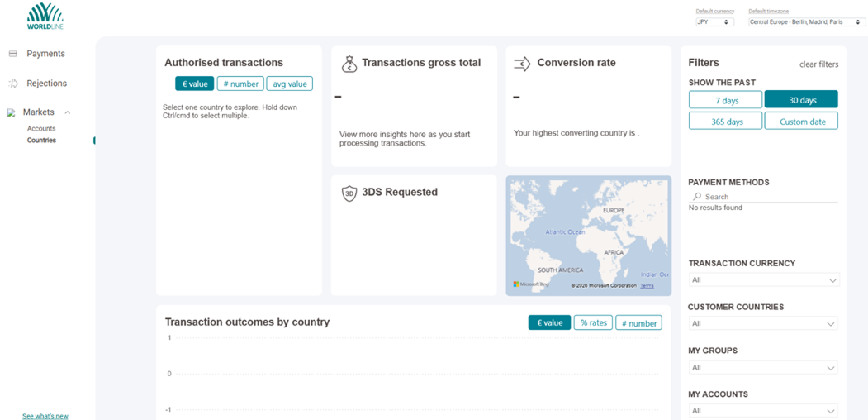The width and height of the screenshot is (868, 420).
Task: Click the money bag icon beside Transactions gross total
Action: click(x=349, y=64)
